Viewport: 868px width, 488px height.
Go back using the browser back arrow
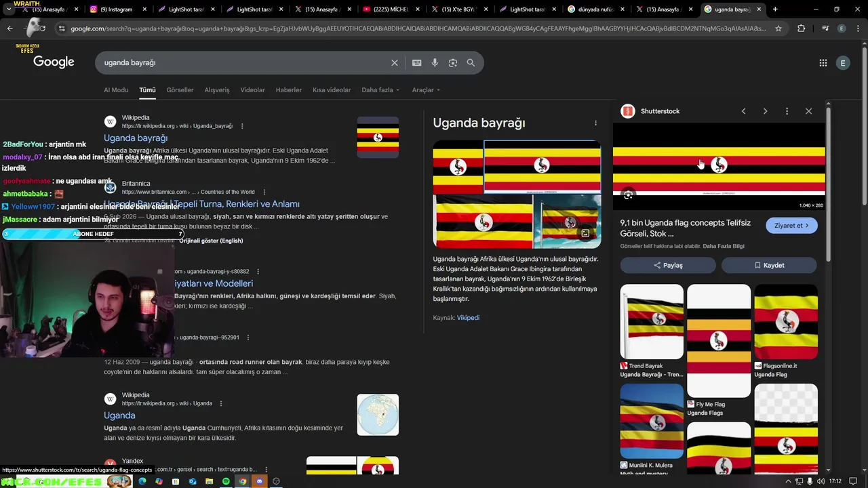tap(9, 28)
